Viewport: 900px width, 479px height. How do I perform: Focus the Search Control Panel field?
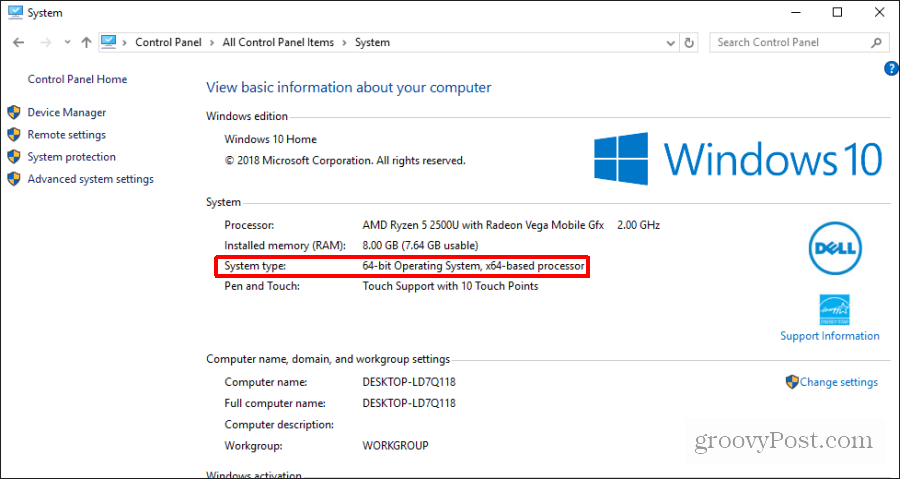(x=799, y=42)
